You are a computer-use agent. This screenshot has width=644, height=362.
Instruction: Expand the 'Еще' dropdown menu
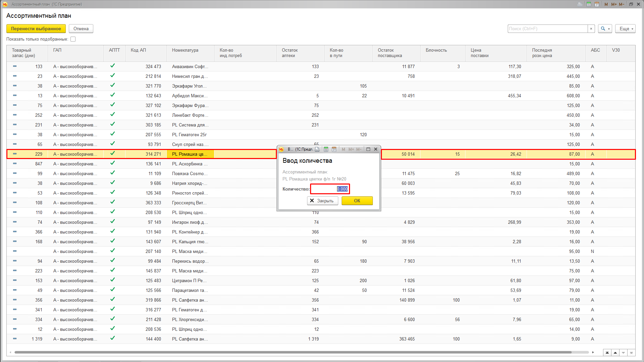[625, 29]
